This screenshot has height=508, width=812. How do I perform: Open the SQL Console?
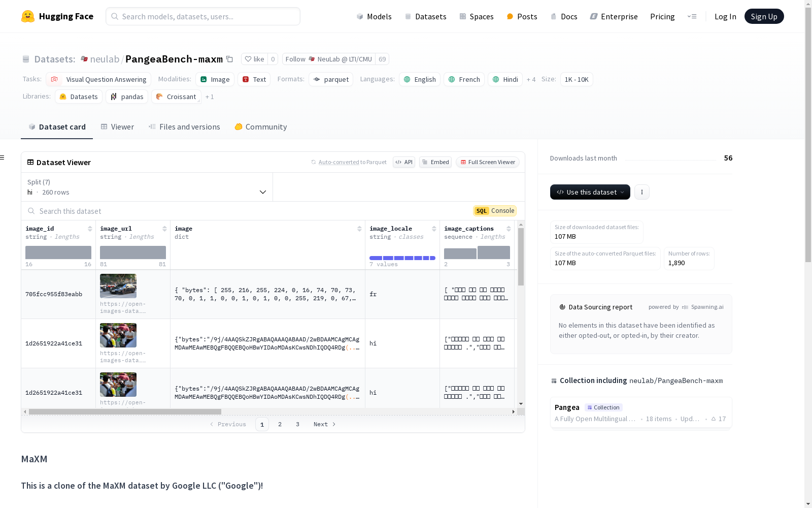pyautogui.click(x=495, y=211)
